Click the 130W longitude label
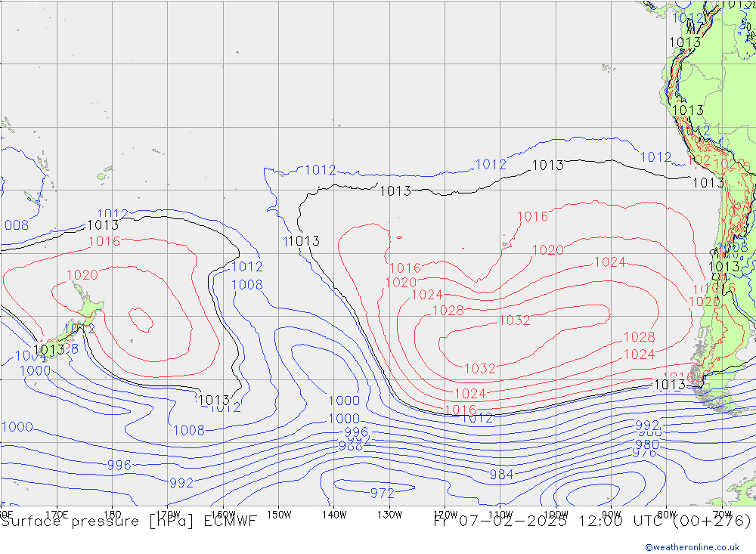 (389, 513)
